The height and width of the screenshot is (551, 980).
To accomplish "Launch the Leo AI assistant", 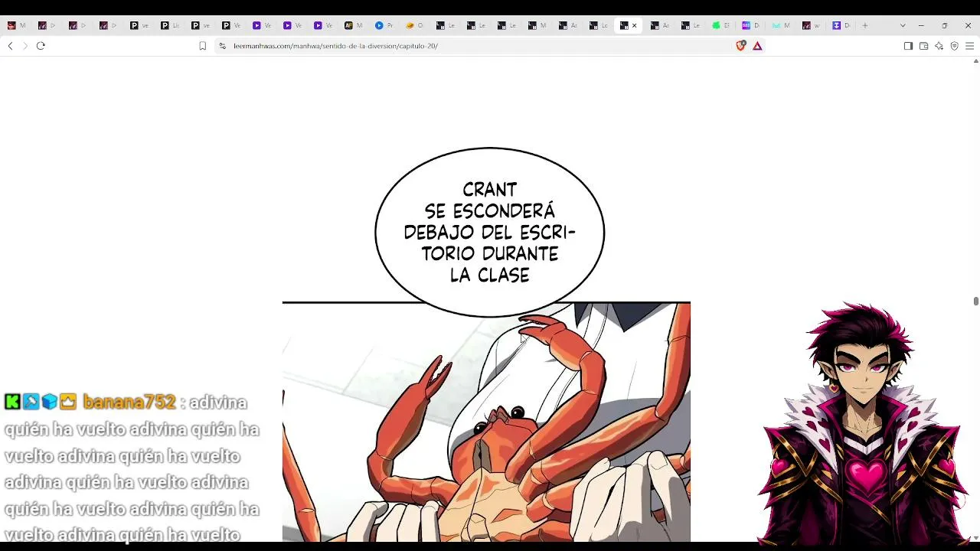I will coord(939,46).
